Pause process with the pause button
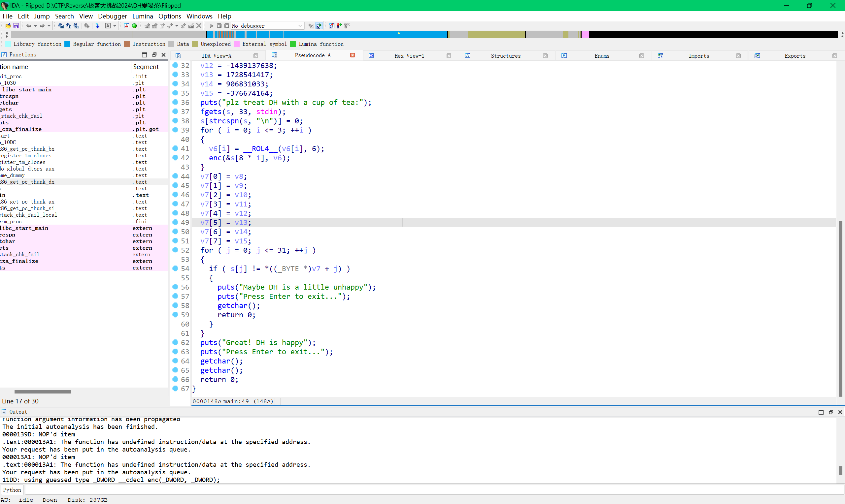This screenshot has height=504, width=845. click(219, 26)
